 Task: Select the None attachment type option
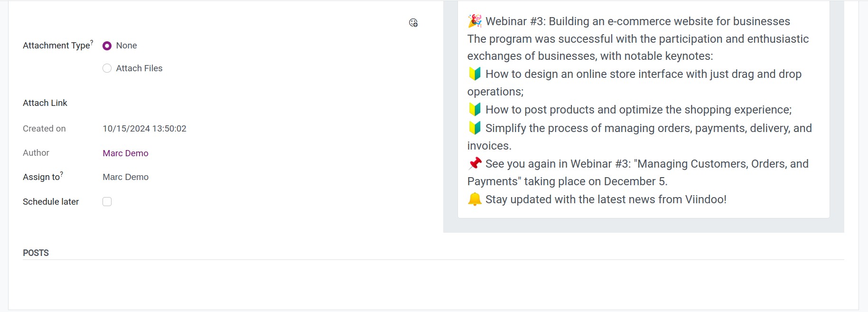click(107, 46)
